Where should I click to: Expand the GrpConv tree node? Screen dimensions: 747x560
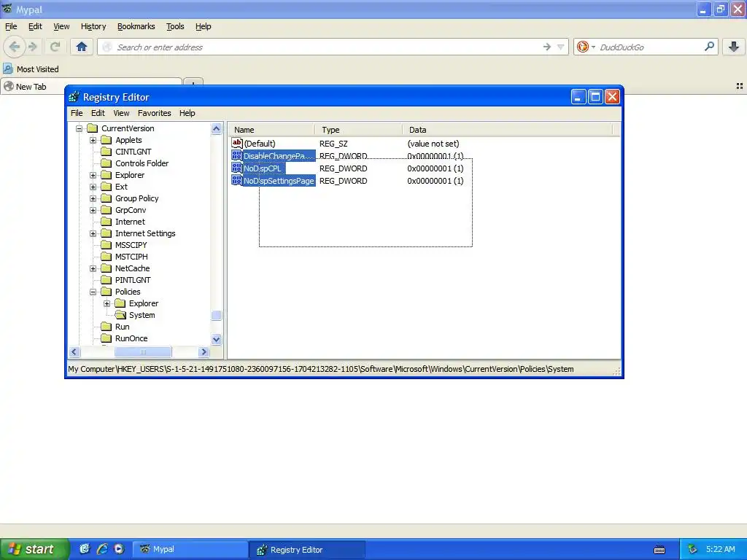pos(93,210)
